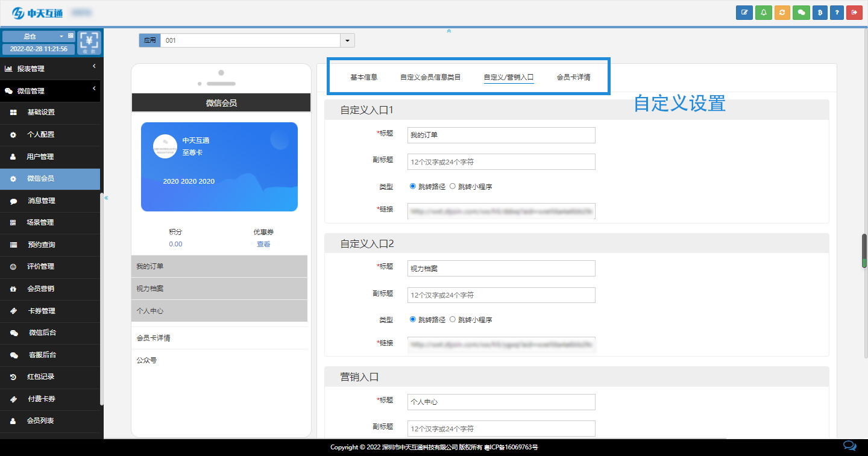Image resolution: width=868 pixels, height=456 pixels.
Task: Click the 自定义入口2 标题 field
Action: click(x=502, y=268)
